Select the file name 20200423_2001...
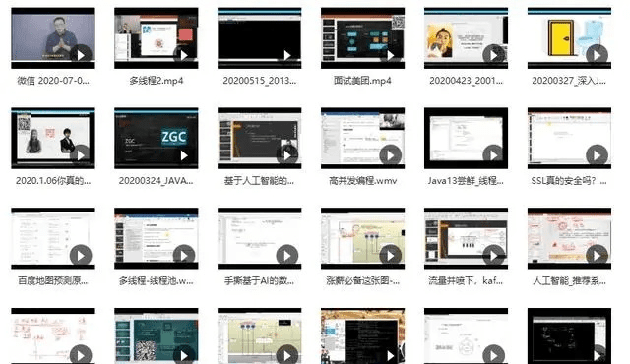This screenshot has width=630, height=364. pos(466,81)
